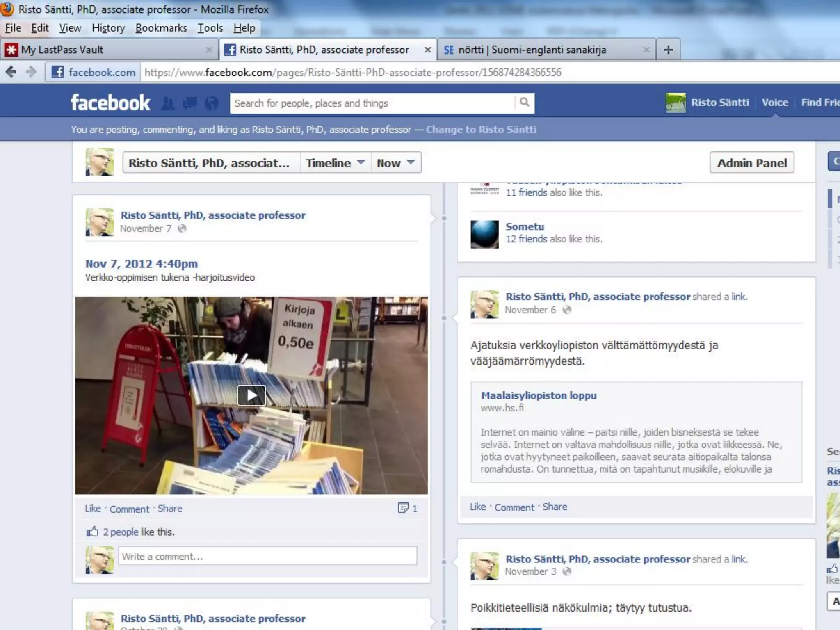Click the thumbs-up likes icon under video
The width and height of the screenshot is (840, 630).
coord(92,532)
